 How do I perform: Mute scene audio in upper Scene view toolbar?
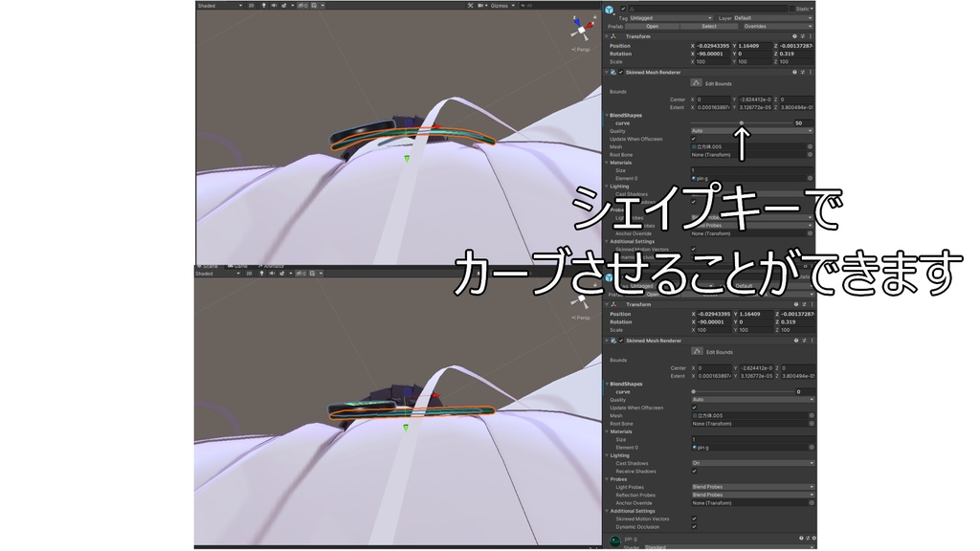273,5
